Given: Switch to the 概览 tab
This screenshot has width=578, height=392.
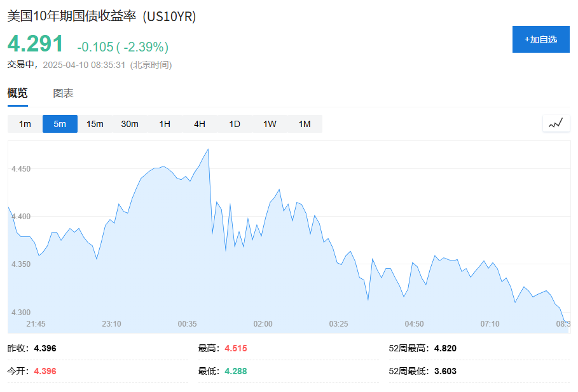Looking at the screenshot, I should coord(17,93).
